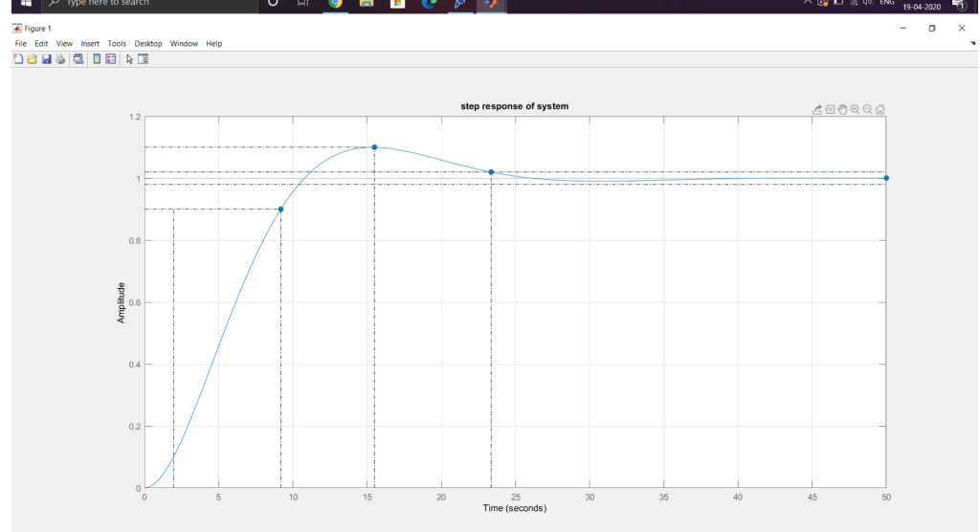
Task: Click the rise time marker at 0.9 amplitude
Action: click(280, 210)
